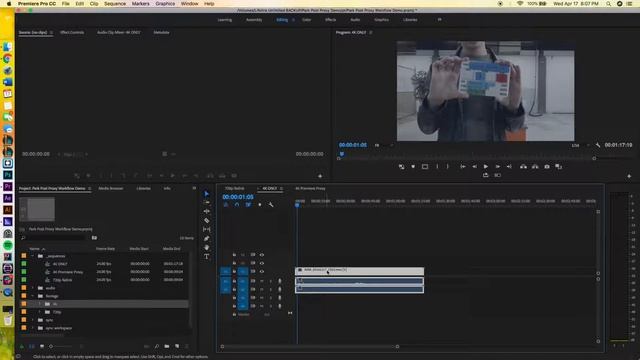Expand the audio bin
This screenshot has width=640, height=360.
tap(33, 288)
